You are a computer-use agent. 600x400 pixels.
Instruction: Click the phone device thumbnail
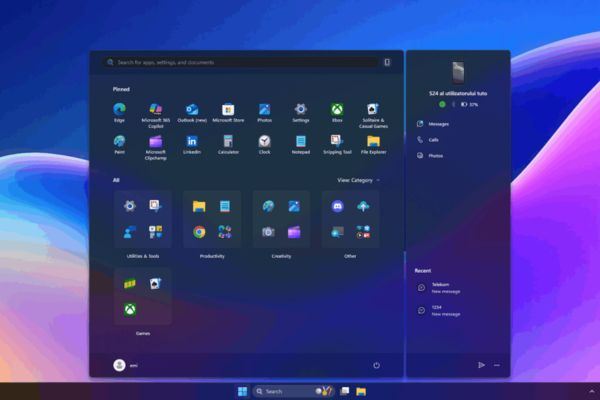click(x=458, y=72)
